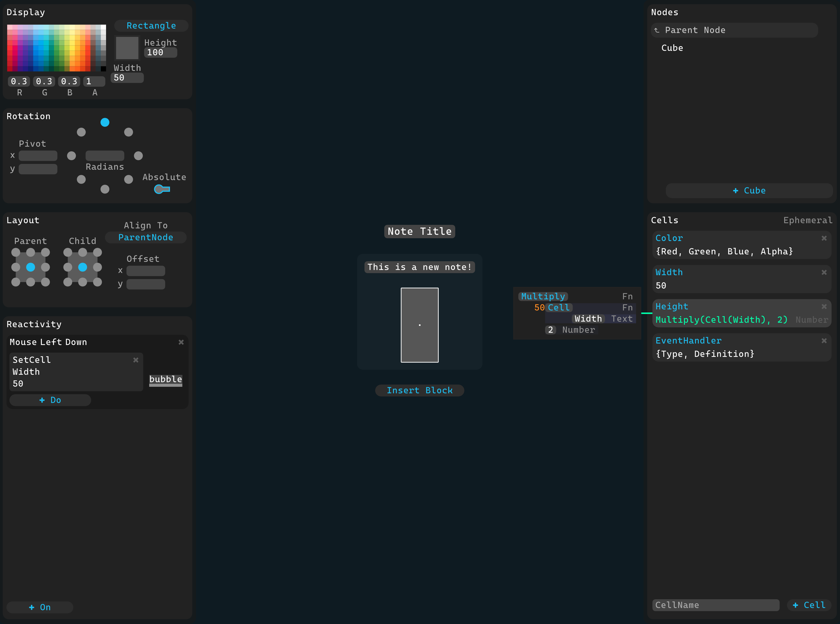Edit the G color value field
The height and width of the screenshot is (624, 840).
click(x=44, y=81)
